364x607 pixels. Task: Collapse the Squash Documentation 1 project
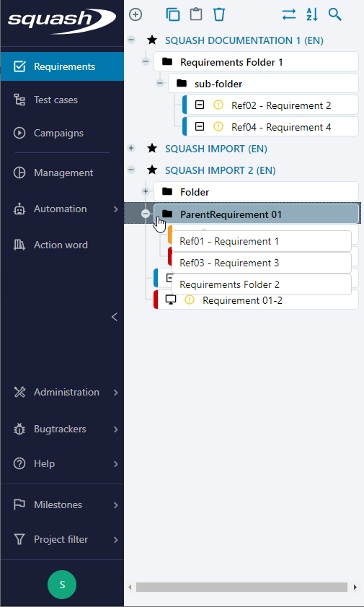(x=131, y=40)
